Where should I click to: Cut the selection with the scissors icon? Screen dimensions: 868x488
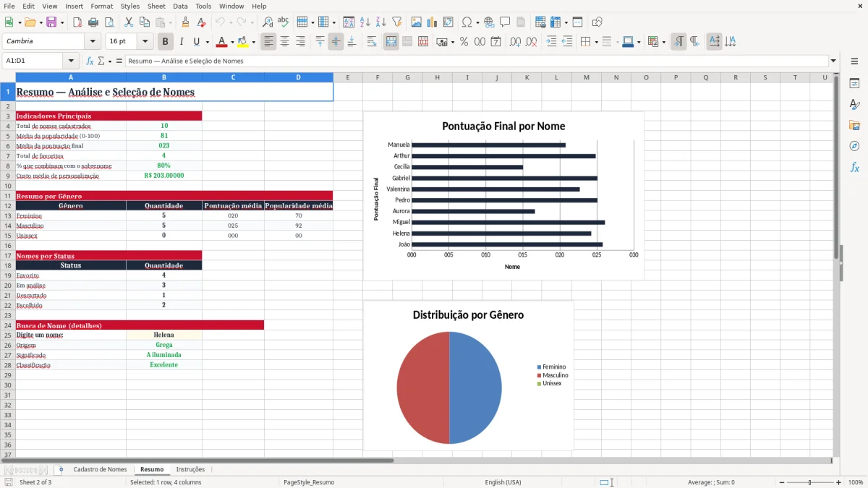[x=129, y=22]
